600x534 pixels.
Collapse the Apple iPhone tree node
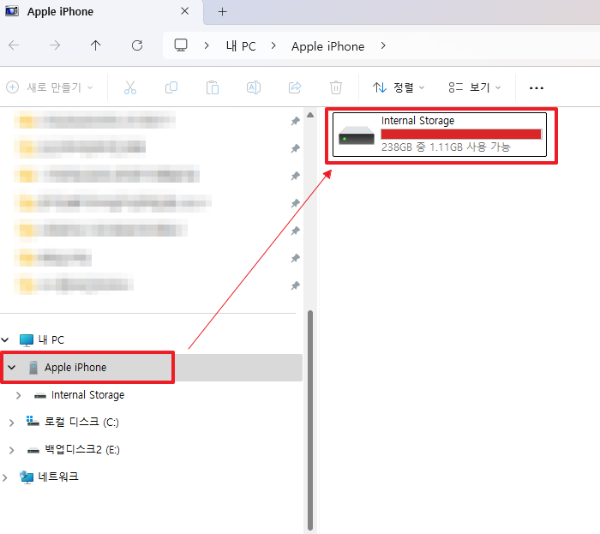point(12,367)
